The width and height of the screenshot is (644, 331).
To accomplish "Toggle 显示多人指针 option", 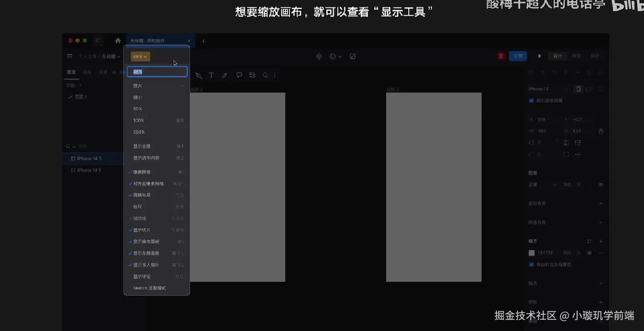I will [x=157, y=265].
